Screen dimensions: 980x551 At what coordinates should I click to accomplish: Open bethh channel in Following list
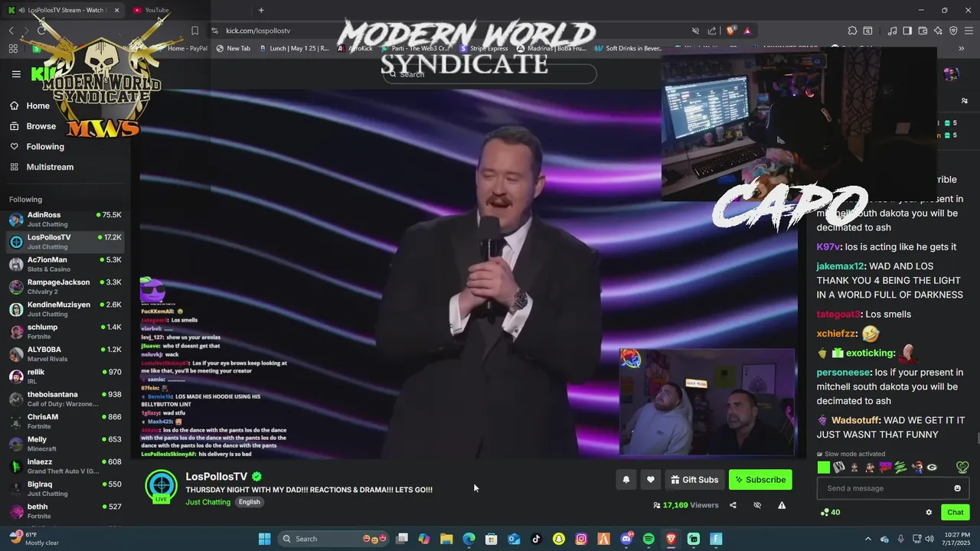pyautogui.click(x=65, y=511)
